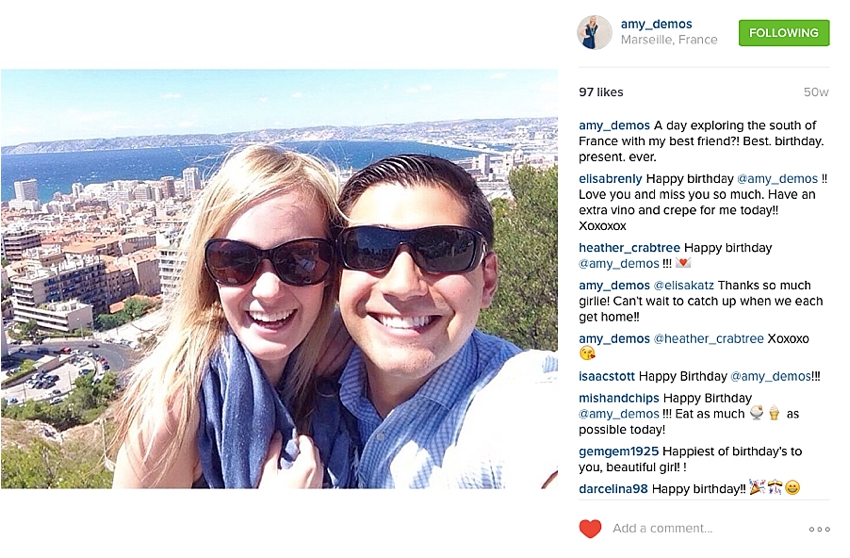Click the @heather_crabtree mention in reply
850x558 pixels.
click(709, 338)
